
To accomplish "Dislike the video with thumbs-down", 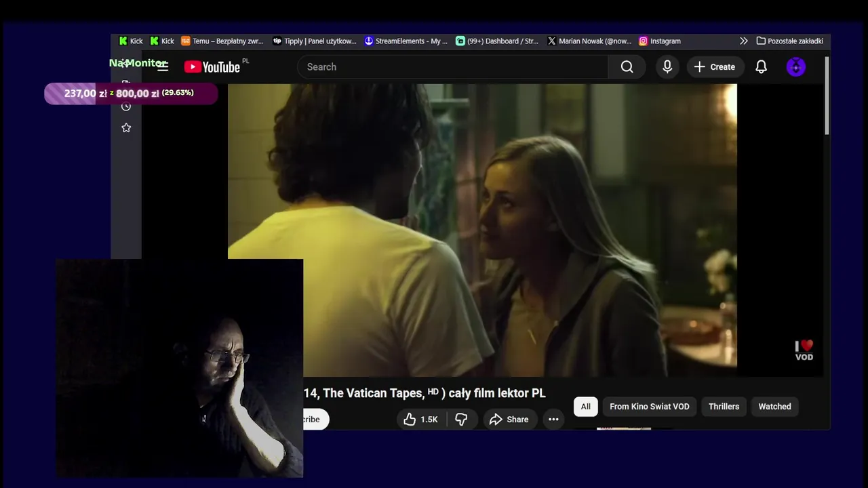I will point(461,420).
